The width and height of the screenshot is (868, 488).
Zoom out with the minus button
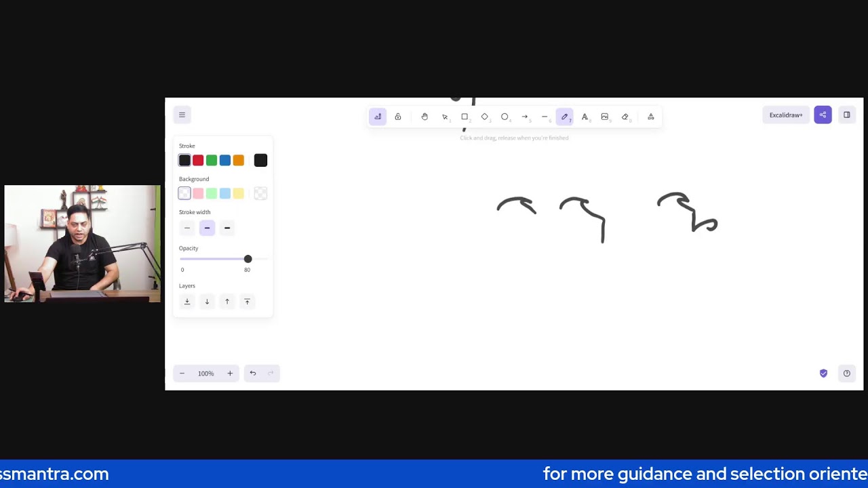[182, 373]
